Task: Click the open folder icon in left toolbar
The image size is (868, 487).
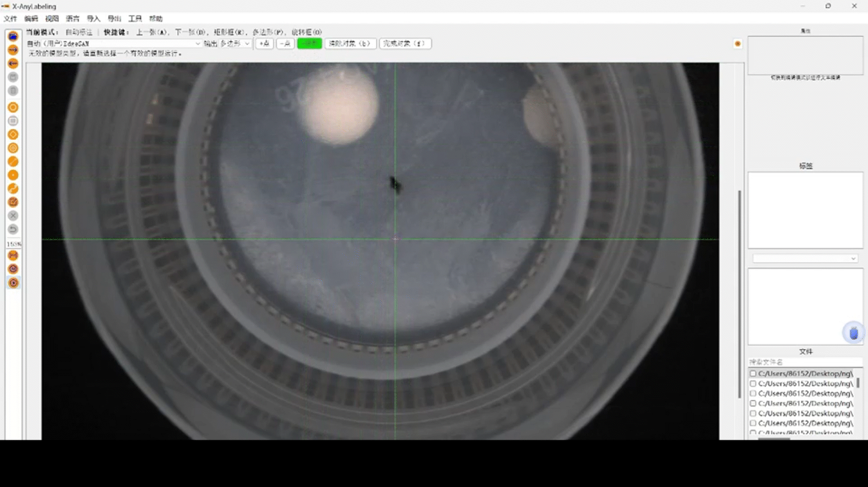Action: (x=13, y=36)
